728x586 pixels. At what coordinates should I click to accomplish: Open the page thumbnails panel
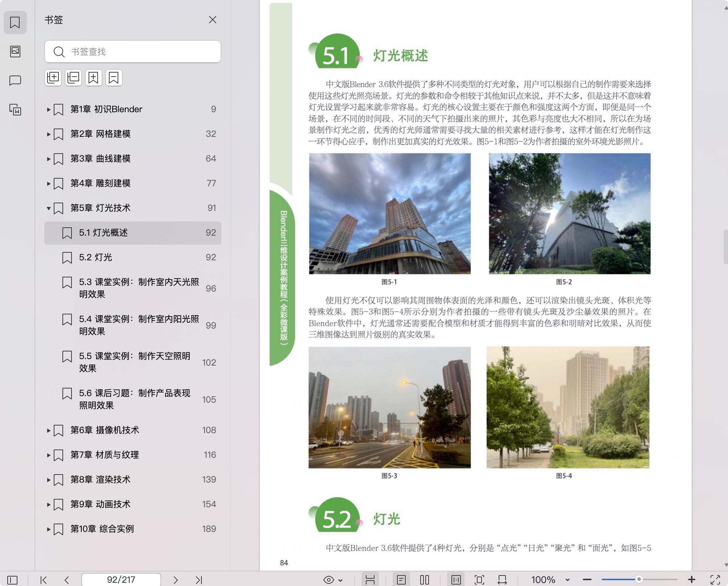(15, 51)
